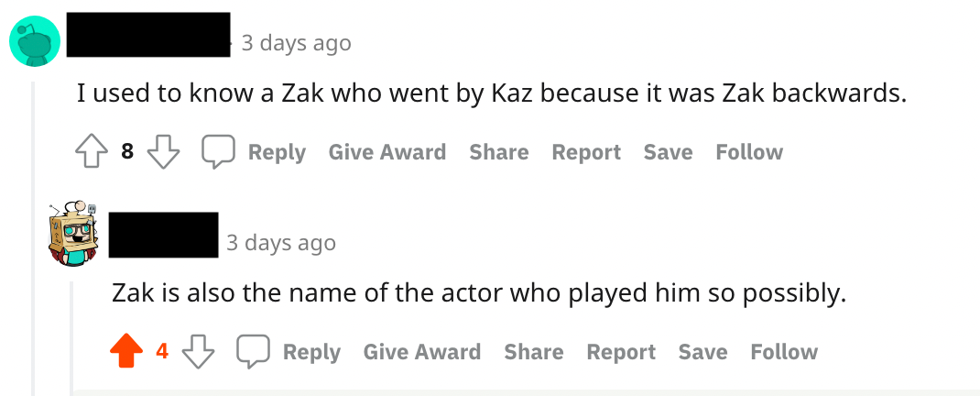Image resolution: width=980 pixels, height=396 pixels.
Task: Share the reply about the actor
Action: pyautogui.click(x=533, y=352)
